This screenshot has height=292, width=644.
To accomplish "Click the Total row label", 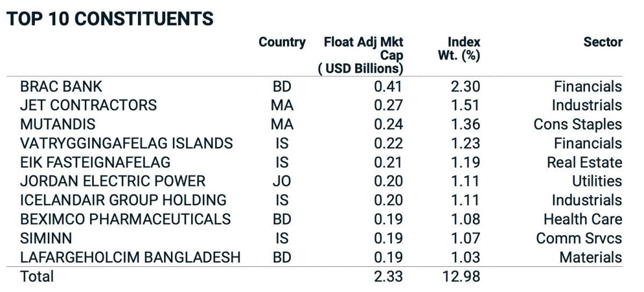I will [x=37, y=276].
